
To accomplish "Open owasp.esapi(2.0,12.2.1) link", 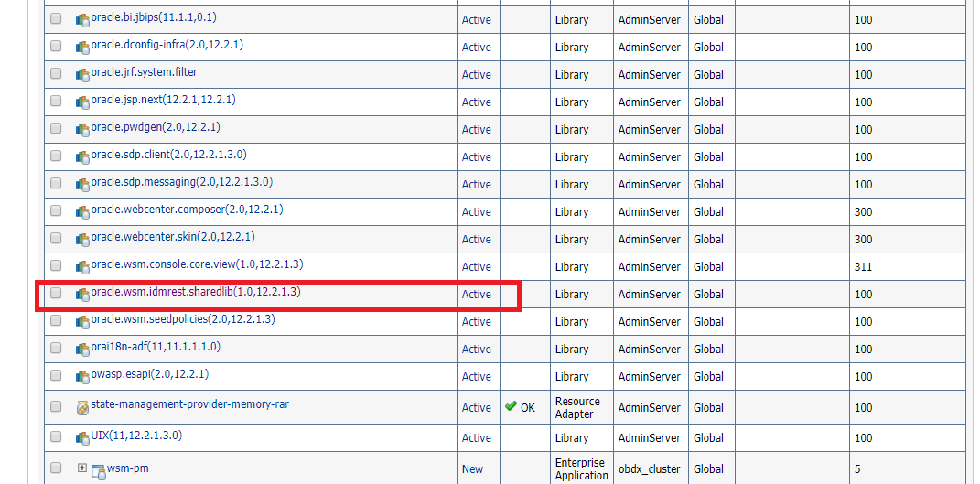I will [x=150, y=374].
